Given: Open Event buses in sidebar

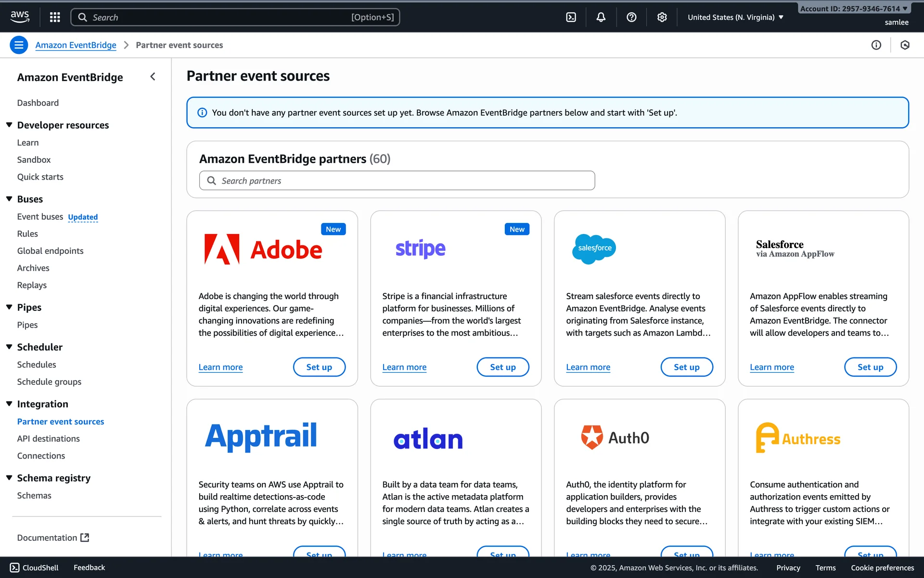Looking at the screenshot, I should [40, 217].
